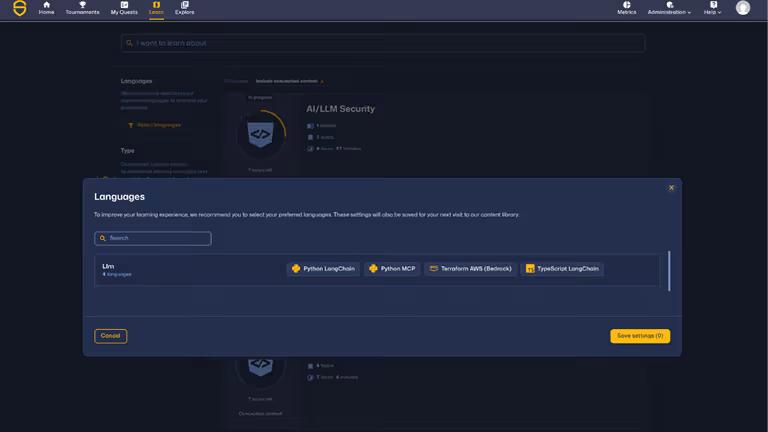768x432 pixels.
Task: Click the Home house icon
Action: pos(47,4)
